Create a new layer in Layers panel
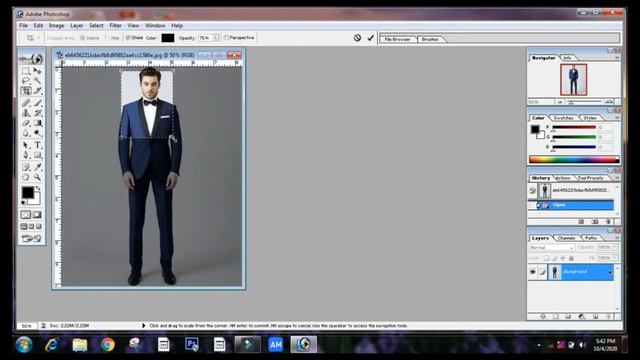Viewport: 640px width, 360px height. [x=595, y=316]
